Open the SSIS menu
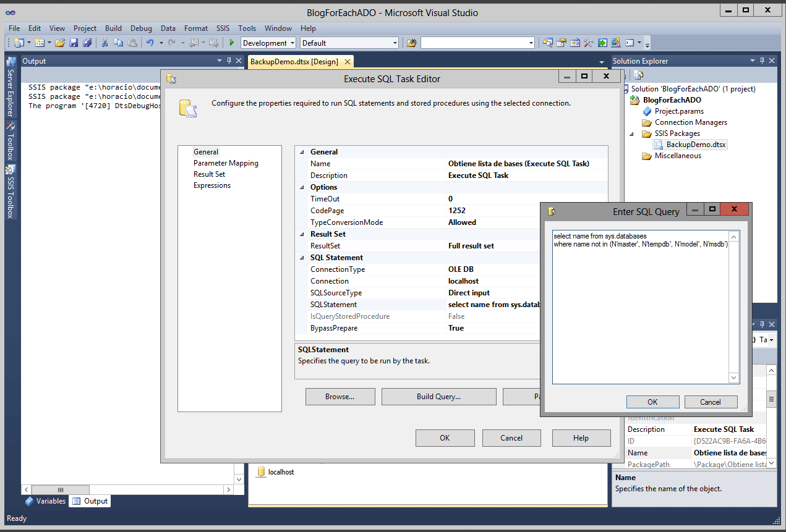The height and width of the screenshot is (532, 786). coord(223,28)
